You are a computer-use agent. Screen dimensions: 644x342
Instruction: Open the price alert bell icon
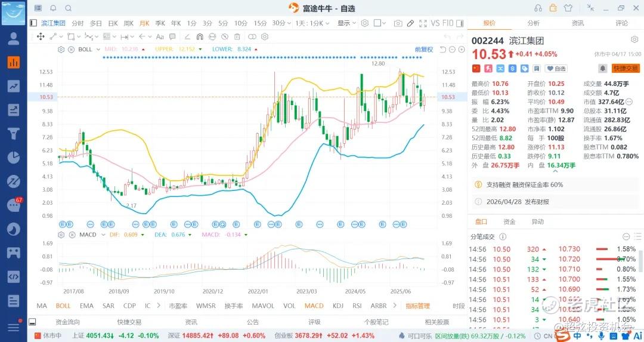pyautogui.click(x=603, y=69)
